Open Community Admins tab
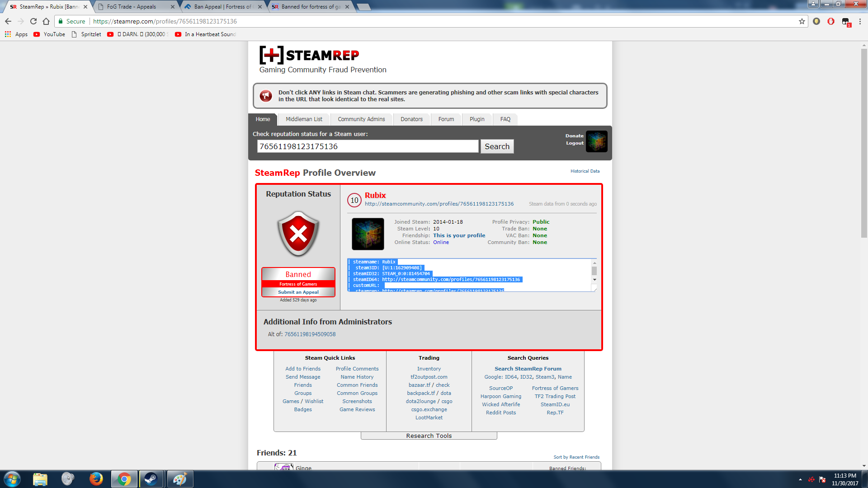The width and height of the screenshot is (868, 488). click(x=361, y=119)
